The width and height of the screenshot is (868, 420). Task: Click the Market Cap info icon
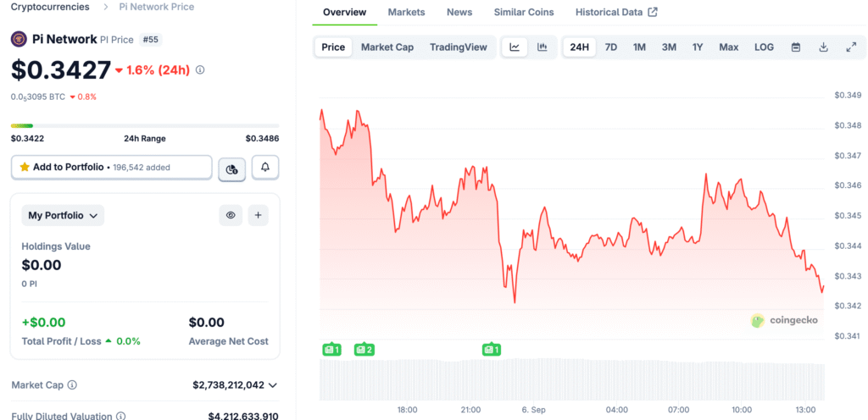(72, 384)
